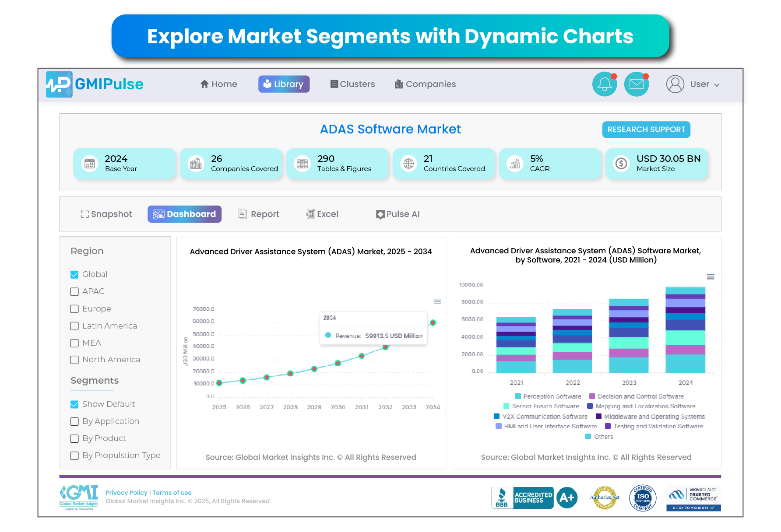Check the By Application segment

click(x=74, y=421)
